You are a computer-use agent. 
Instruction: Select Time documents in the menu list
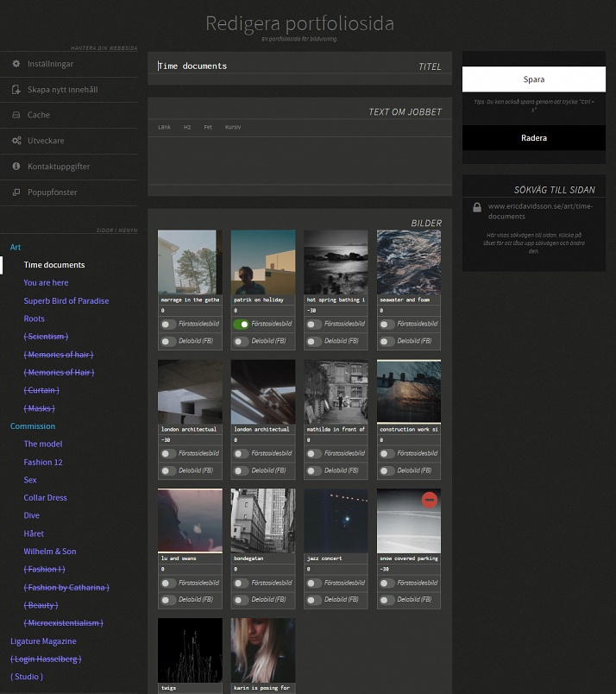54,265
